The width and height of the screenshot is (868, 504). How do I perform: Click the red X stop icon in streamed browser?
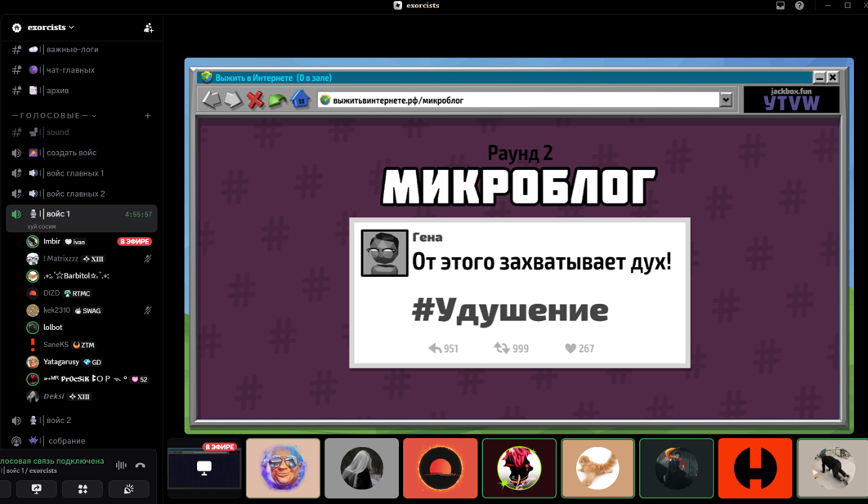coord(255,100)
